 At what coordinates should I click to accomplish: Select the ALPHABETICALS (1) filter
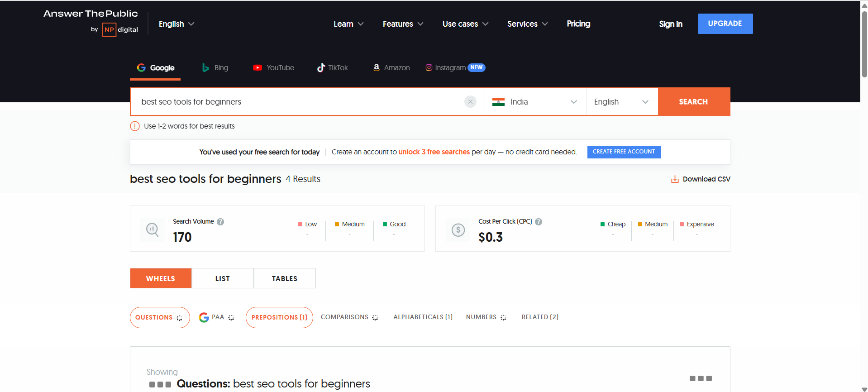[423, 317]
